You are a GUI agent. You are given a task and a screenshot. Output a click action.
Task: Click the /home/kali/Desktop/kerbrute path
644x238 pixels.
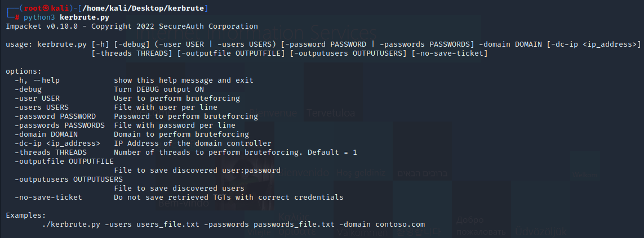pos(143,8)
